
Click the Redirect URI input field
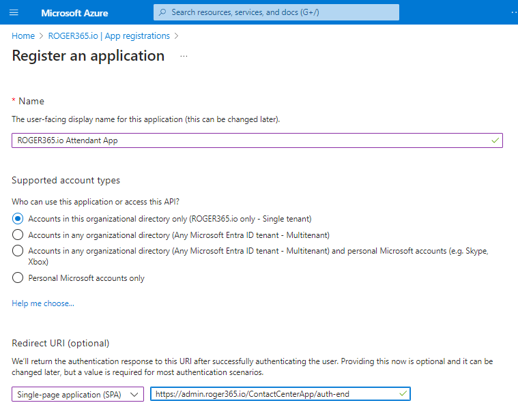(x=273, y=394)
